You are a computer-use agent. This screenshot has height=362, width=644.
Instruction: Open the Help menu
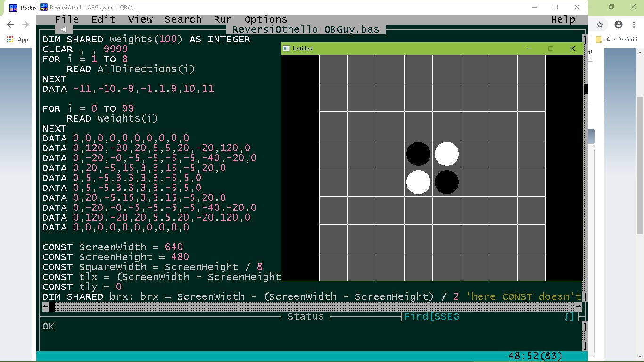point(563,19)
